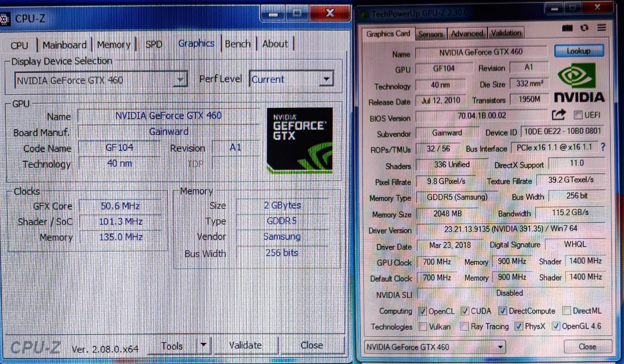Toggle the DirectML checkbox
Screen dimensions: 624x364
click(567, 311)
